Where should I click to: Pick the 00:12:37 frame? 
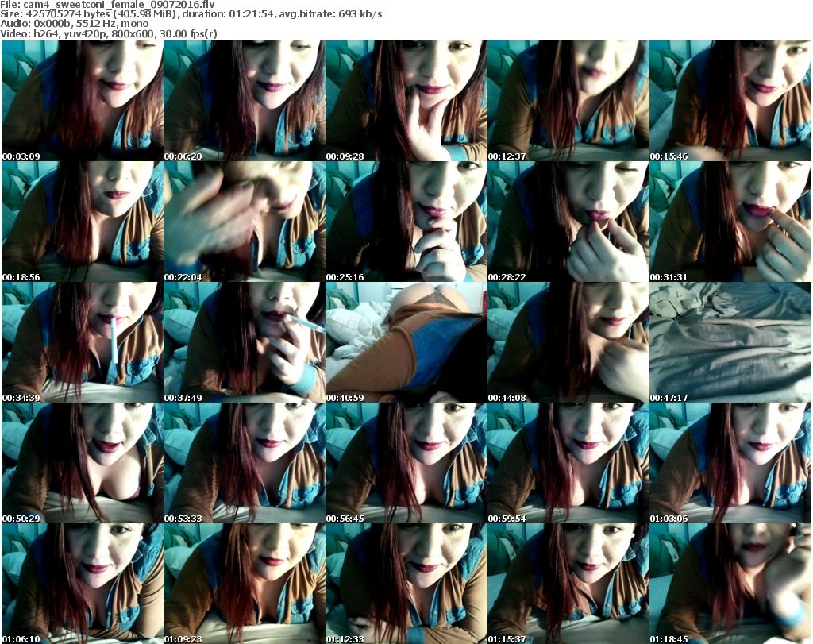coord(568,101)
